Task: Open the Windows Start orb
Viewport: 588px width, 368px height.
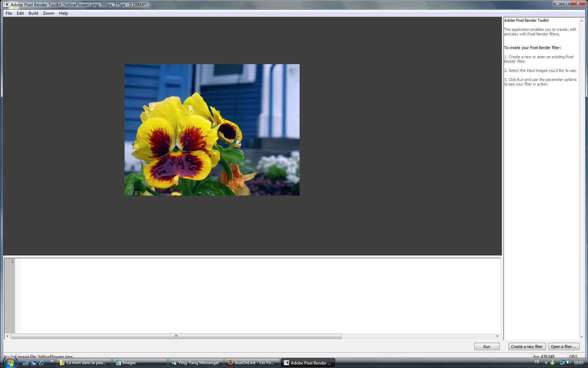Action: point(10,362)
